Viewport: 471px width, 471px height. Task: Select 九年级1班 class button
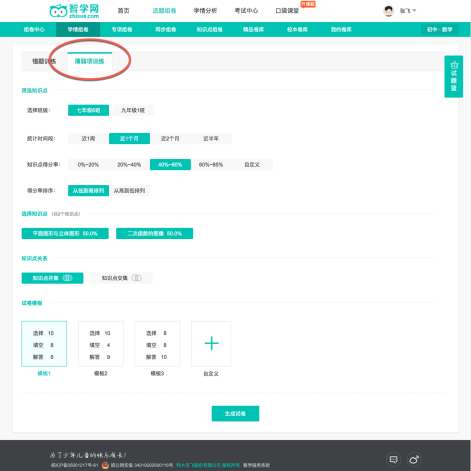(133, 110)
